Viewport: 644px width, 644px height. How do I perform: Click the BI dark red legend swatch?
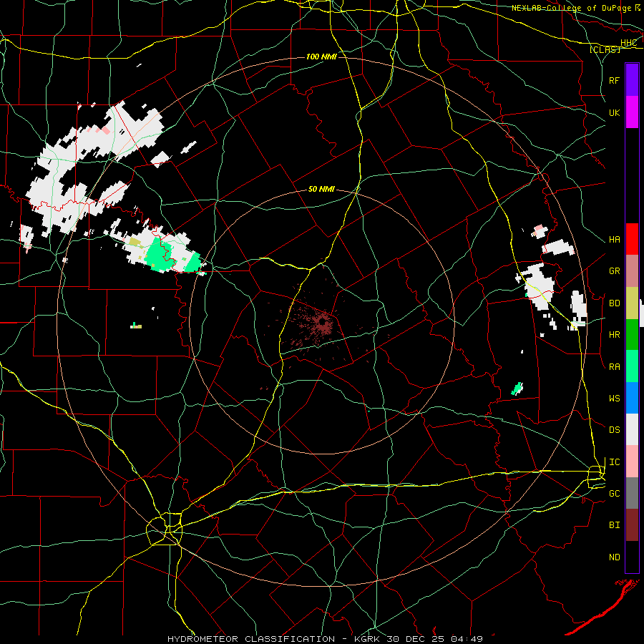pos(632,525)
